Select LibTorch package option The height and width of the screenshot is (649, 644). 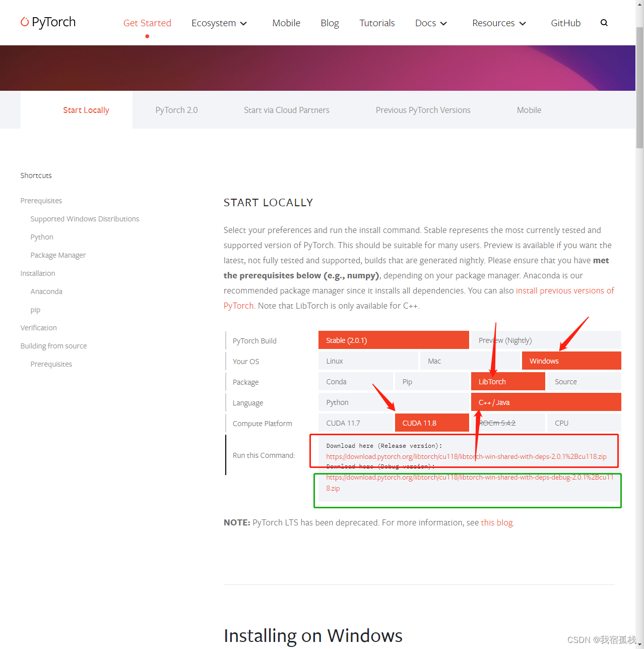(x=508, y=382)
